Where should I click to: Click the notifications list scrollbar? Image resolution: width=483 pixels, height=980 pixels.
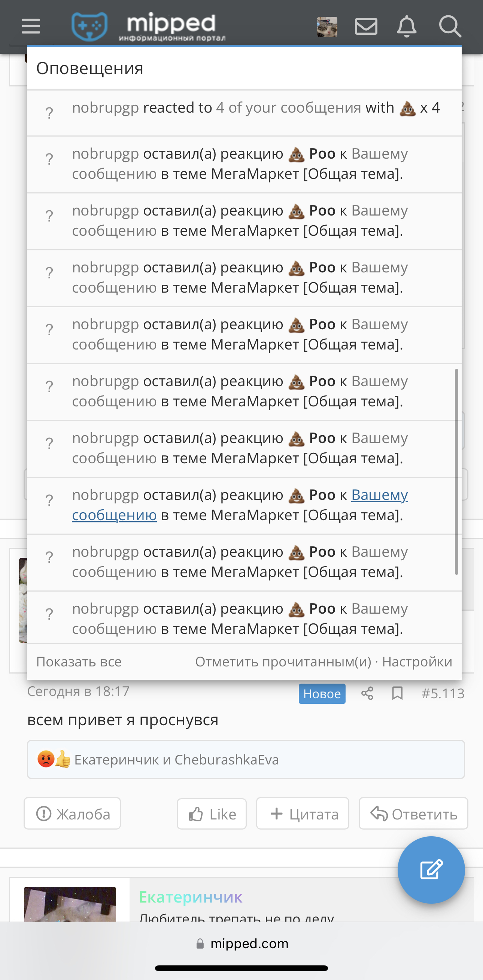coord(456,472)
